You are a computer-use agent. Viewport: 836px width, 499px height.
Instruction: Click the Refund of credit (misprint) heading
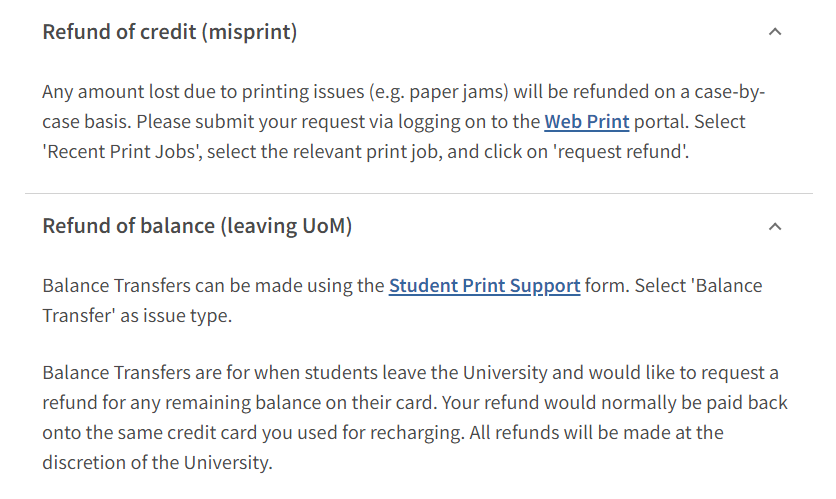170,32
